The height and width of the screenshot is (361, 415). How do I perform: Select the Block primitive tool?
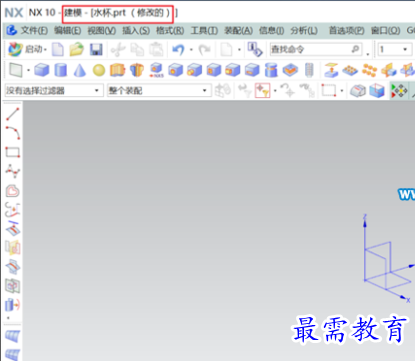pyautogui.click(x=42, y=70)
